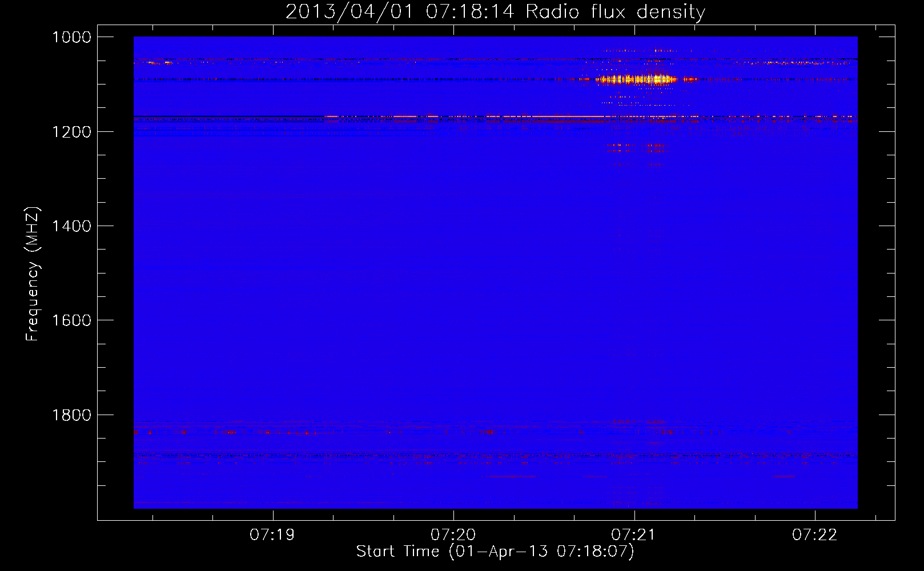924x571 pixels.
Task: Click the 07:21 time tick label
Action: (x=634, y=535)
